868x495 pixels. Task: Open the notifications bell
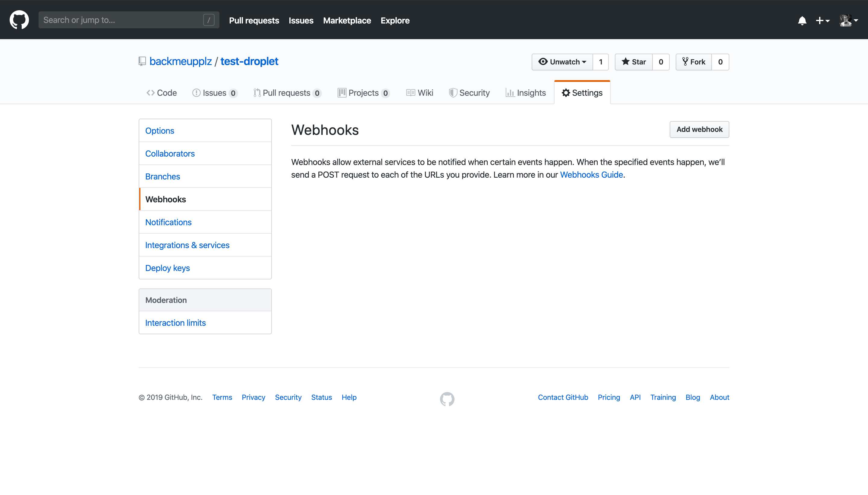tap(802, 20)
